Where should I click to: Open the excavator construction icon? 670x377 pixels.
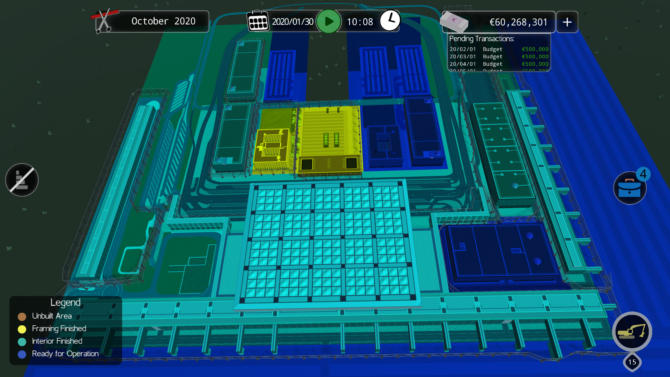pos(632,332)
